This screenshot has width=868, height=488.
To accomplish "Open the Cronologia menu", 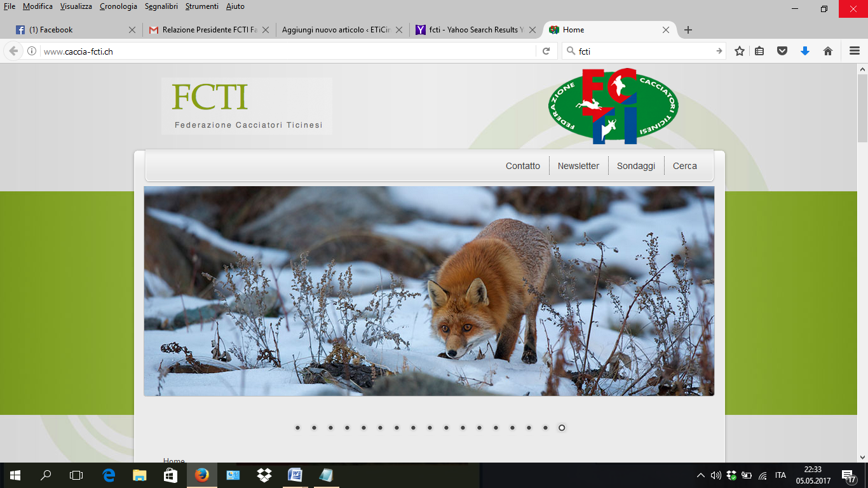I will [x=118, y=6].
